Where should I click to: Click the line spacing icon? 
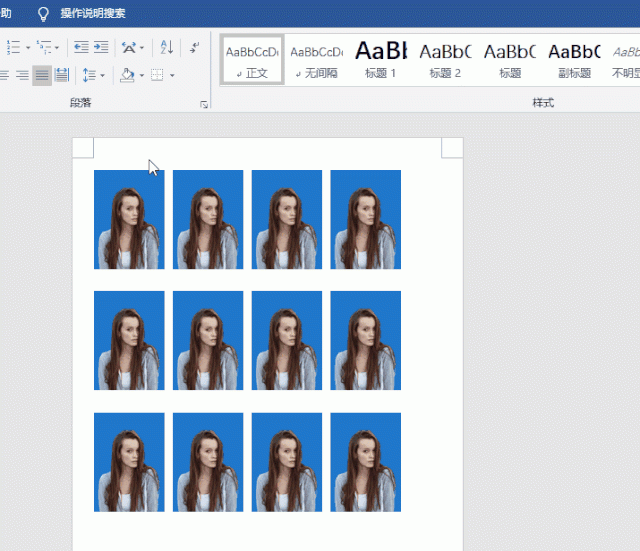point(89,75)
